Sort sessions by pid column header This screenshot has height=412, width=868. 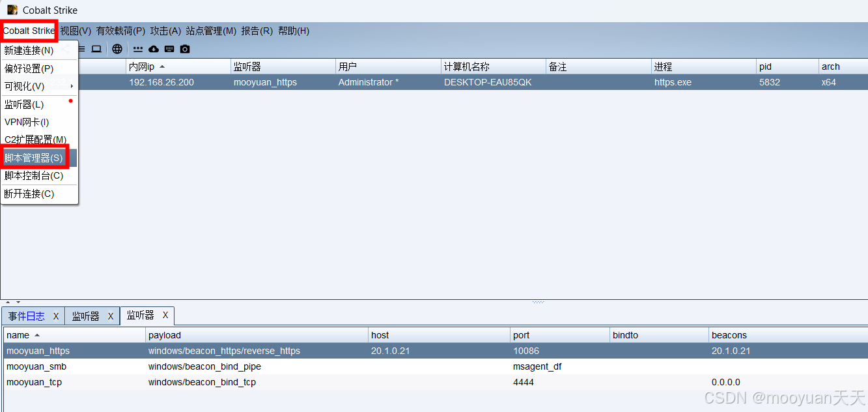(x=788, y=66)
